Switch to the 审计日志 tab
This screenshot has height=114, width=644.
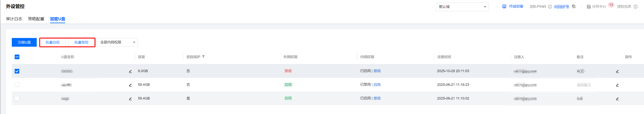click(x=14, y=19)
